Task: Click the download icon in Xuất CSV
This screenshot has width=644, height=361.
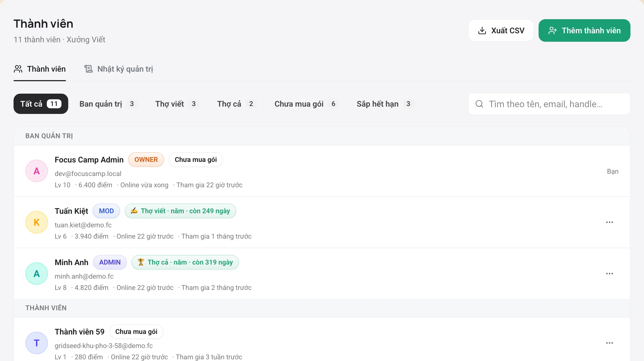Action: 482,30
